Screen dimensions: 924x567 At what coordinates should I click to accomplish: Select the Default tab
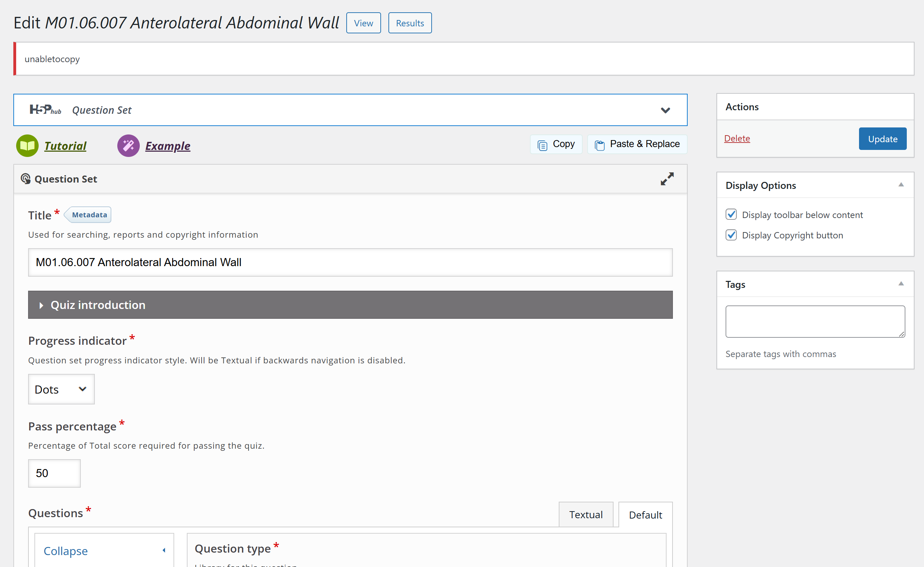click(x=645, y=515)
